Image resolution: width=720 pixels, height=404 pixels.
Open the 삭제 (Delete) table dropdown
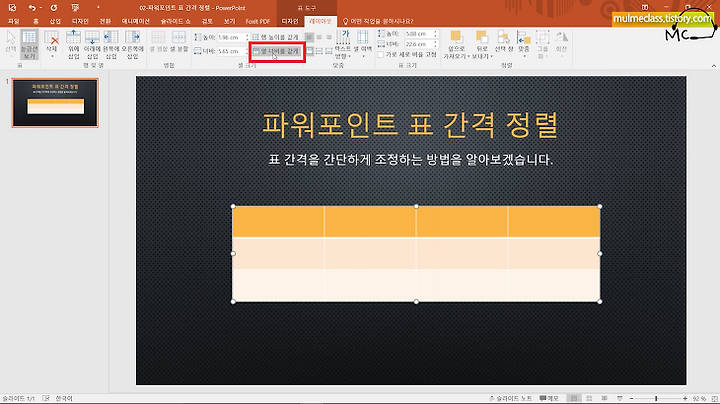click(51, 45)
